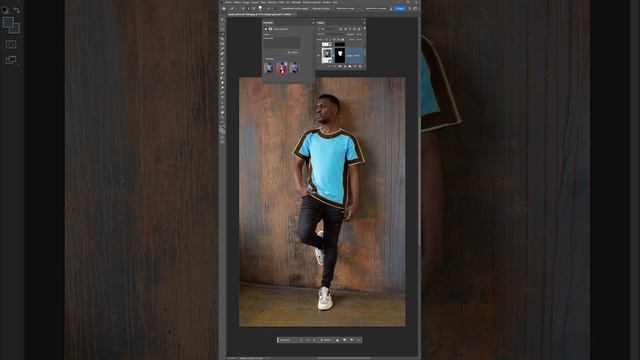
Task: Select the all-black mask of top layer
Action: pyautogui.click(x=340, y=44)
